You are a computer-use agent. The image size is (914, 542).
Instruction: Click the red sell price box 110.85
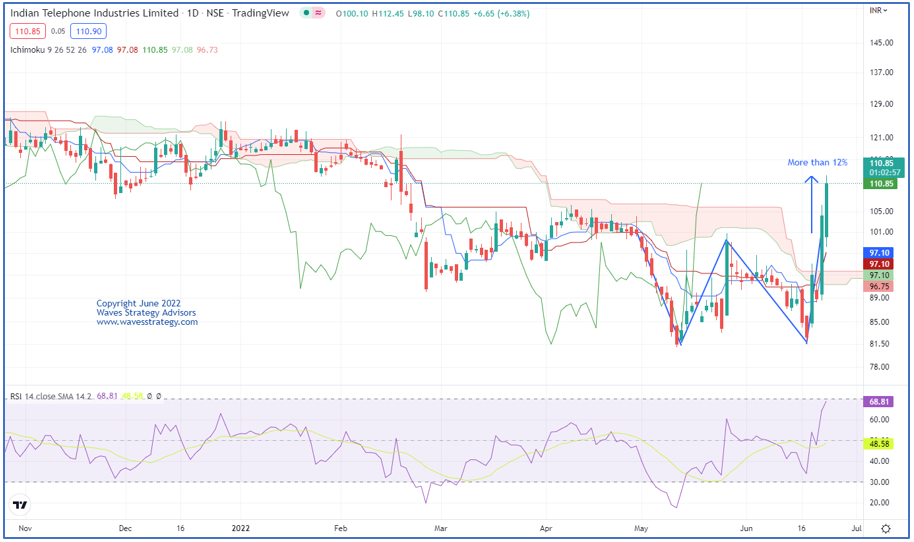(27, 31)
